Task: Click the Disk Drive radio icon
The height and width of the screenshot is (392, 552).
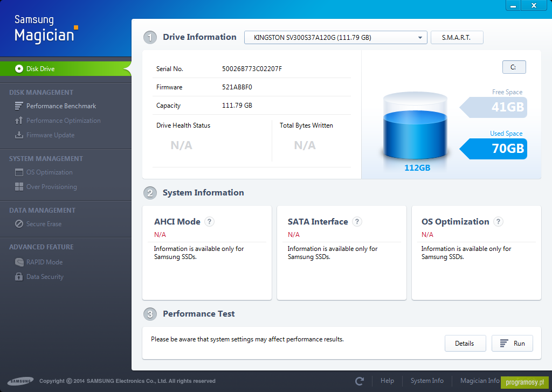Action: tap(19, 69)
